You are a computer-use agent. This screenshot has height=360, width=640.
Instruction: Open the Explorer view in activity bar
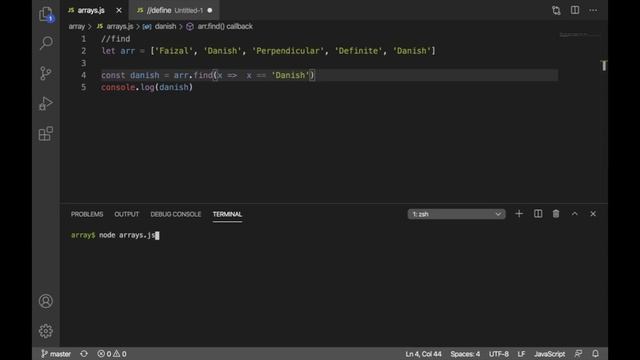tap(46, 14)
